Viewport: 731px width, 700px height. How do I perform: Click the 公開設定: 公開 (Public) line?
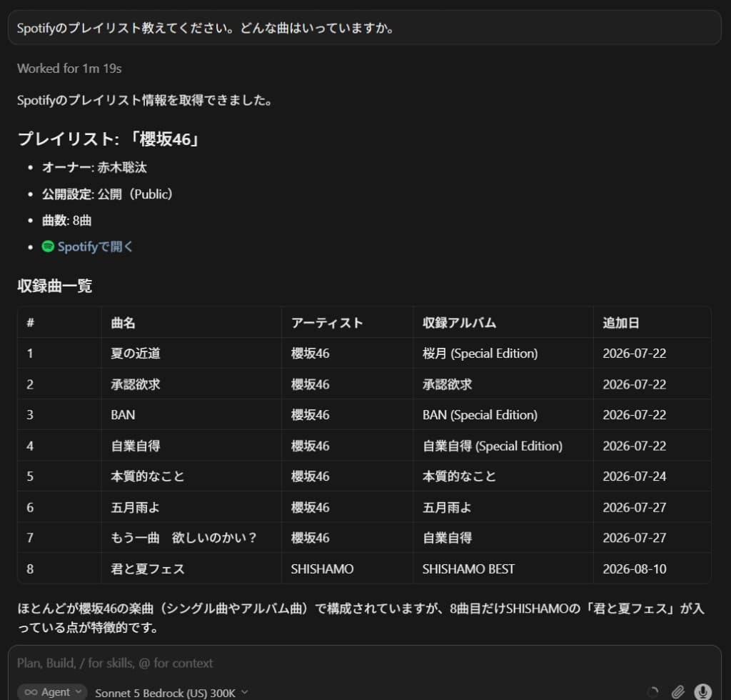(x=107, y=194)
